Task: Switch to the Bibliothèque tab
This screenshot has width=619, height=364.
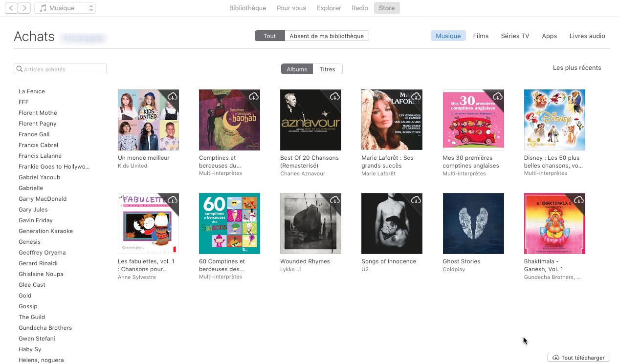Action: pyautogui.click(x=248, y=8)
